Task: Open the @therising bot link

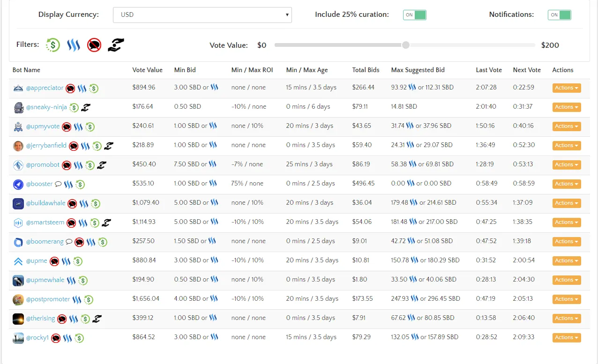Action: click(x=40, y=319)
